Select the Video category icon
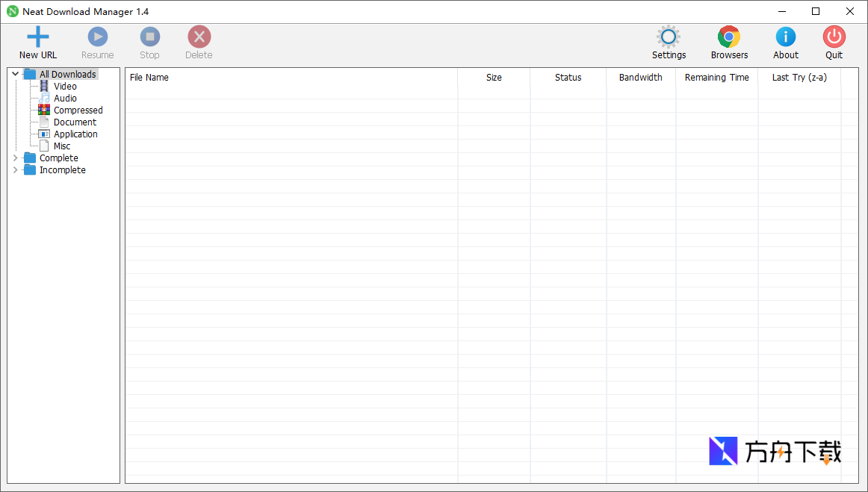868x492 pixels. click(x=44, y=86)
